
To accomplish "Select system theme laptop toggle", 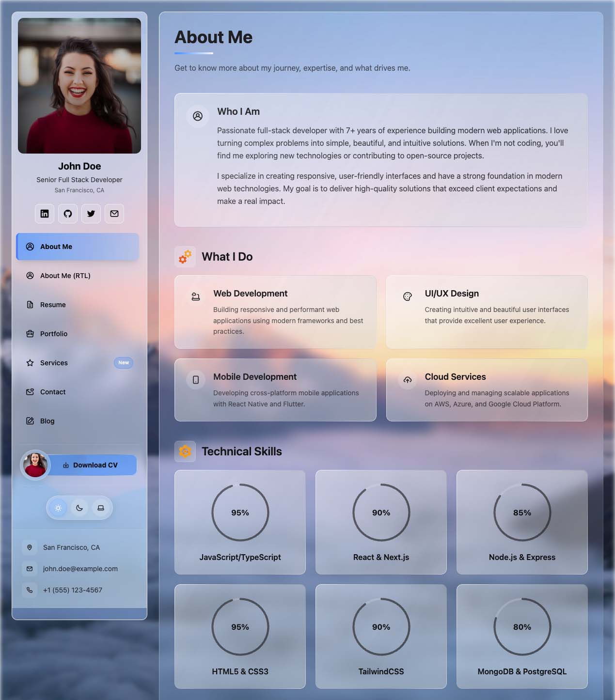I will [101, 508].
